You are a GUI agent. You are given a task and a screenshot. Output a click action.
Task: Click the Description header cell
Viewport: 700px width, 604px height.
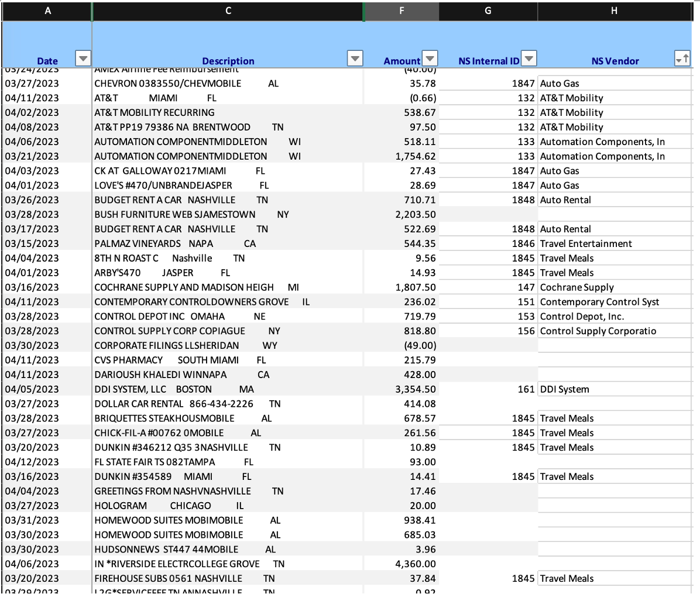228,44
